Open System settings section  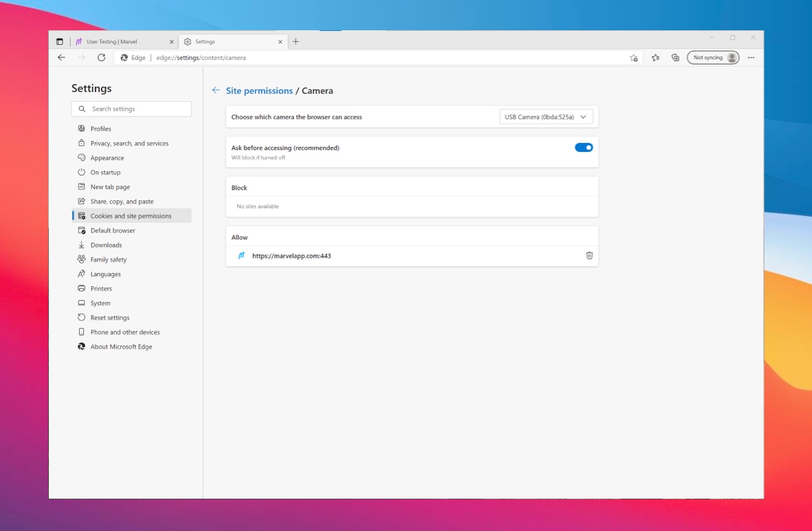[x=131, y=303]
